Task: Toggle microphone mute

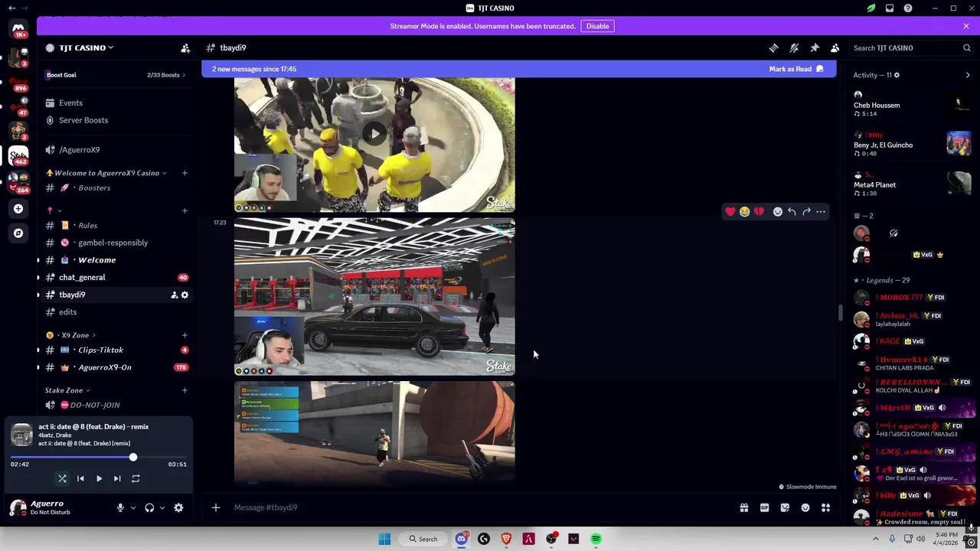Action: [x=120, y=507]
